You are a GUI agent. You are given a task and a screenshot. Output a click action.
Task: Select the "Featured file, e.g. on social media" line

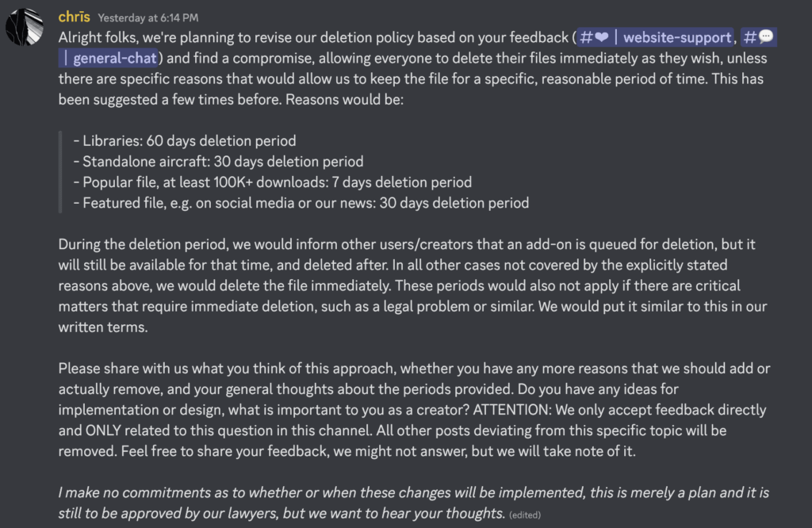tap(301, 203)
